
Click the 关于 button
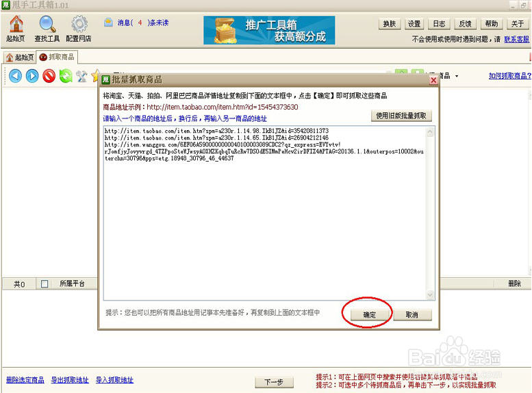tap(518, 24)
